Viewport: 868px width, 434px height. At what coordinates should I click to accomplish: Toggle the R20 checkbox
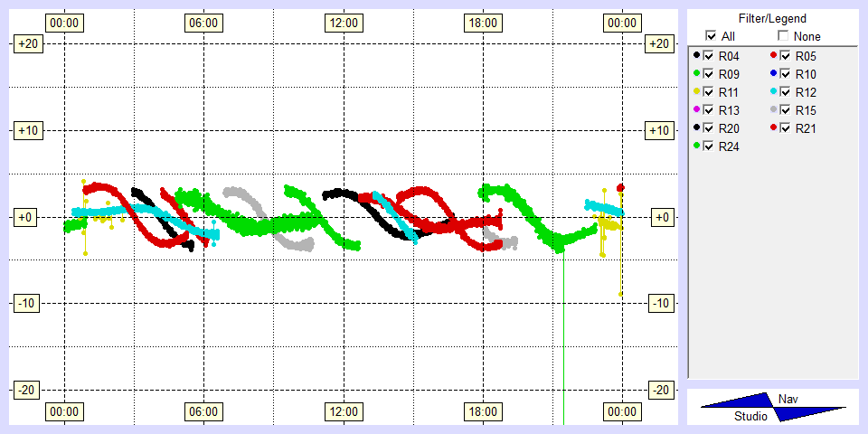708,128
